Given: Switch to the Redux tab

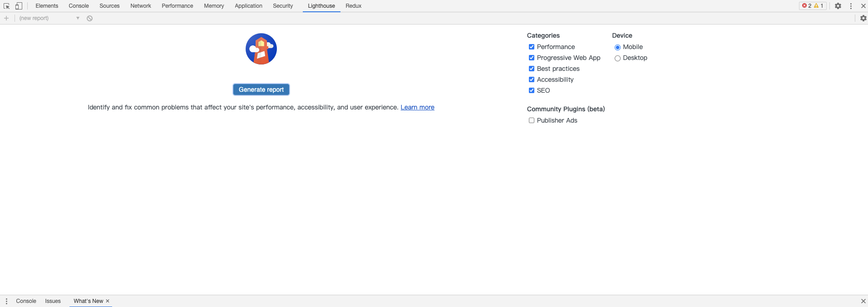Looking at the screenshot, I should point(354,6).
